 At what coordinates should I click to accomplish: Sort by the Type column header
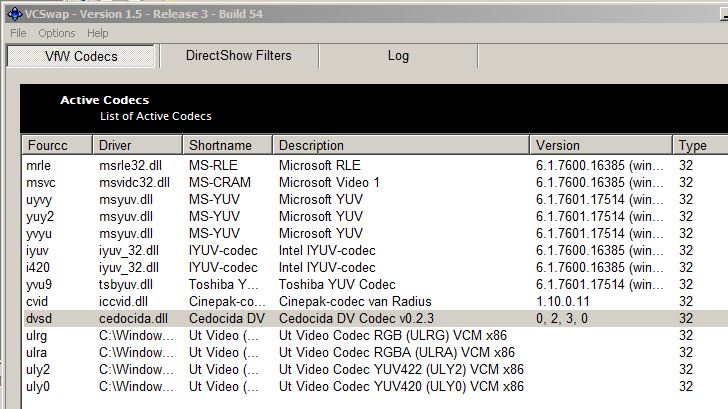700,145
